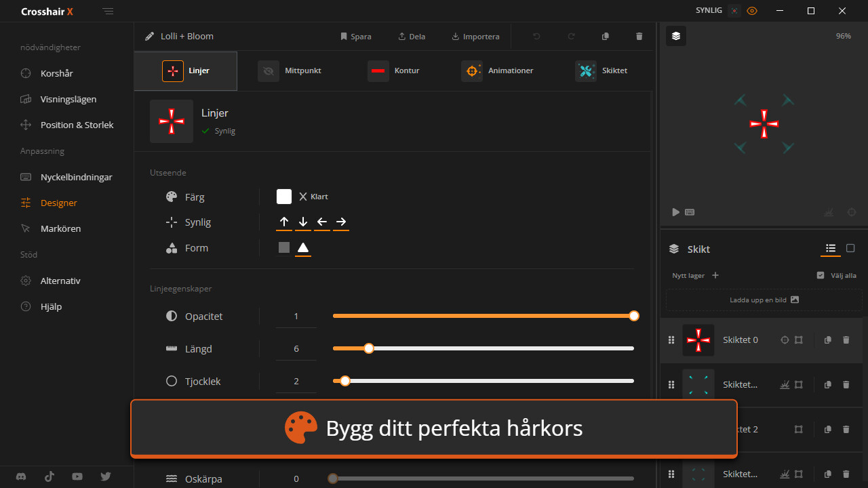Screen dimensions: 868x488
Task: Click the trash icon in the top toolbar
Action: click(639, 37)
